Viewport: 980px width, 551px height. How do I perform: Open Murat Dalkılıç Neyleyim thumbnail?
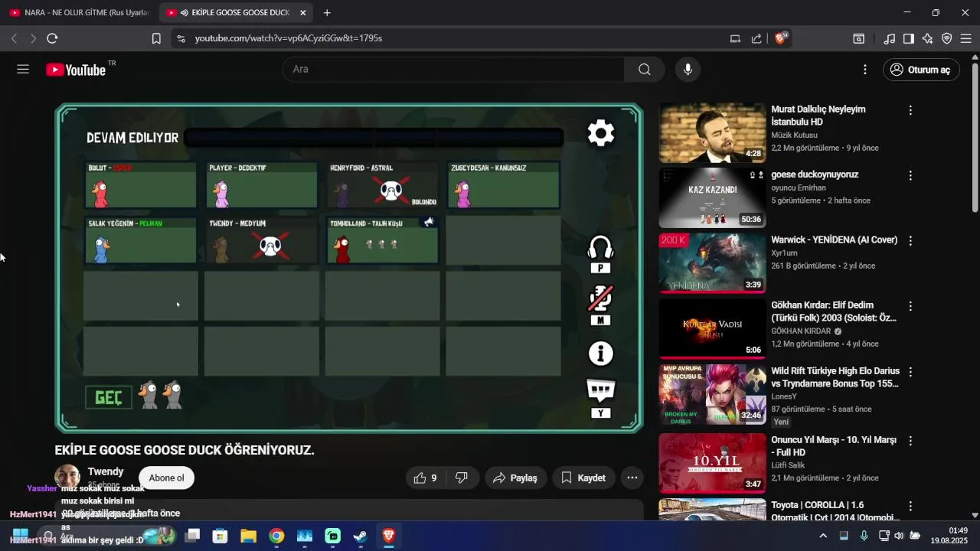712,133
